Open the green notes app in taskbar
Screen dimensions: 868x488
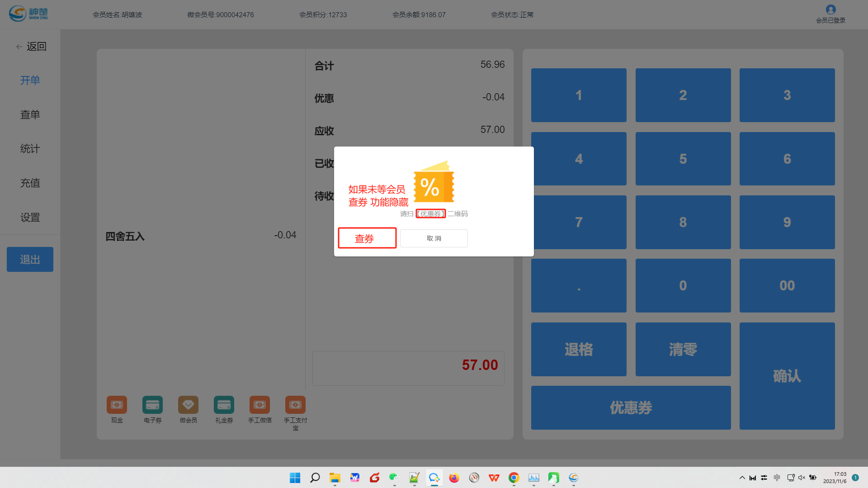click(x=553, y=478)
